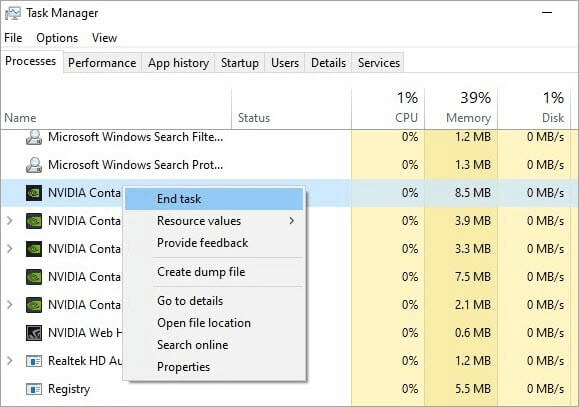This screenshot has width=579, height=407.
Task: Click the NVIDIA icon in the 3.9 MB row
Action: coord(34,221)
